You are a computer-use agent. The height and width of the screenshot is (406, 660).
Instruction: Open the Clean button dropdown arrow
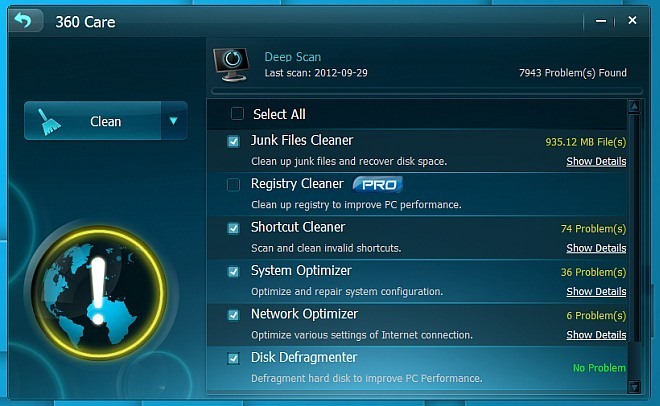173,121
